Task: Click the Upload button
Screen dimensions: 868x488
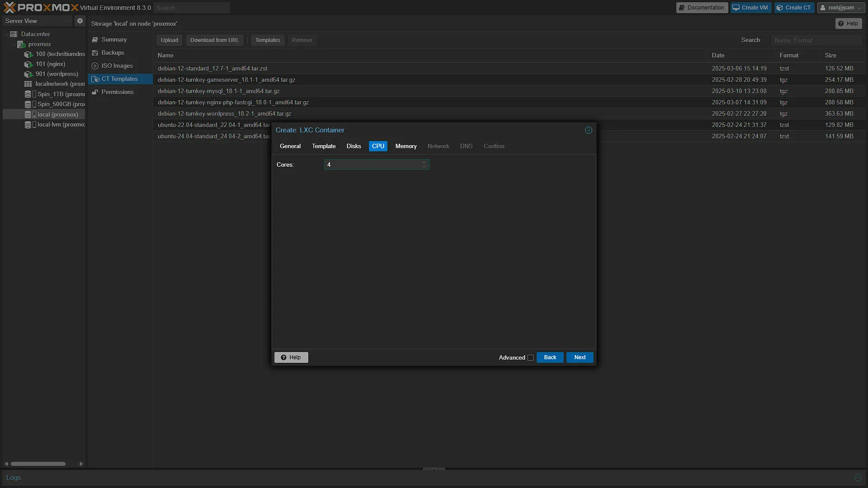Action: [170, 40]
